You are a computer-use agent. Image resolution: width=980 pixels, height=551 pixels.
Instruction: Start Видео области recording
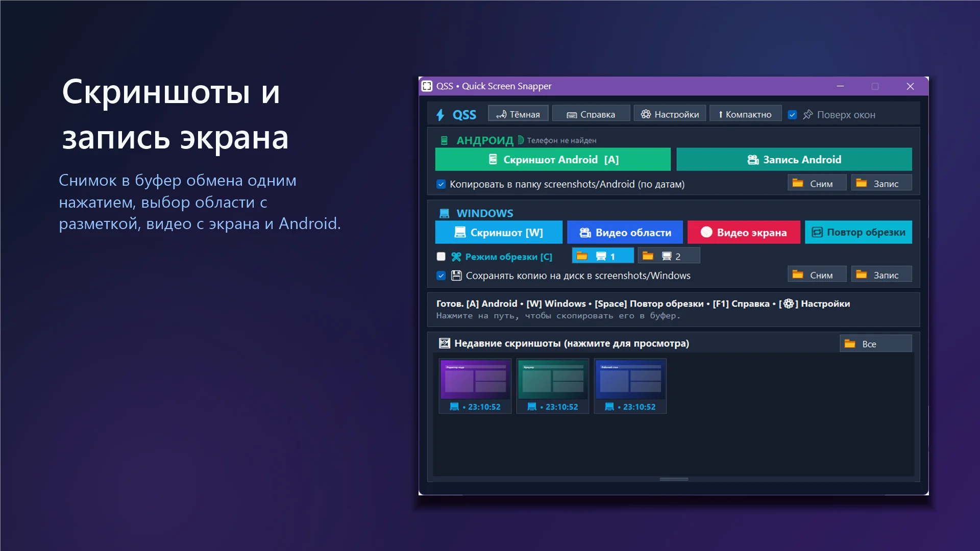625,232
